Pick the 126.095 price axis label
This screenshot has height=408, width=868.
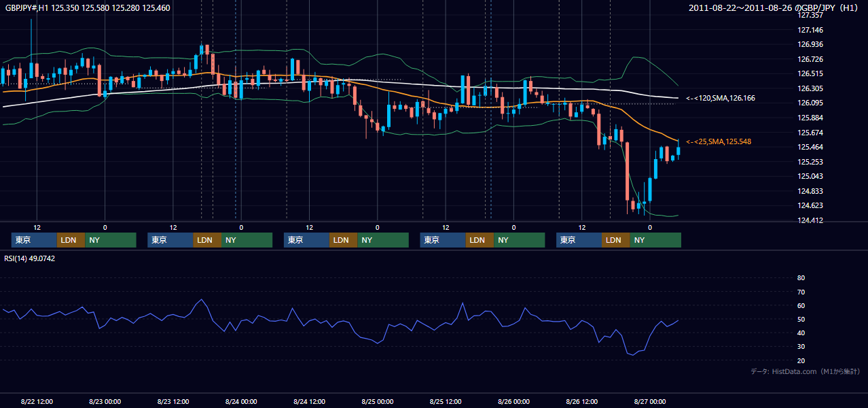pos(810,103)
